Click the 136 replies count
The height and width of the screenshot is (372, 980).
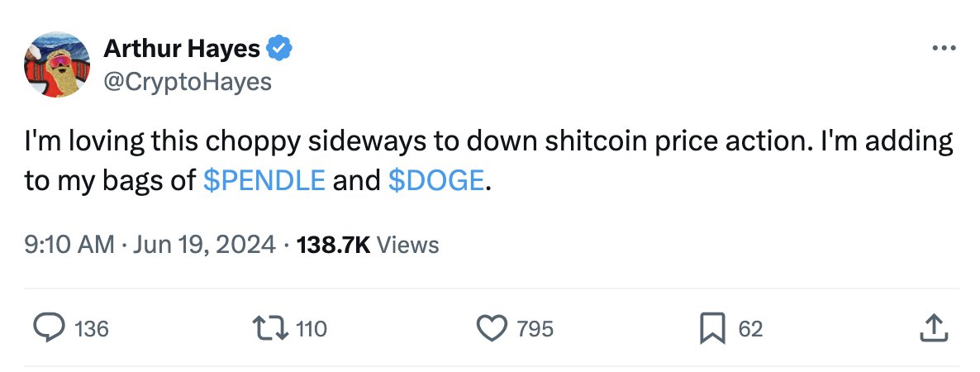tap(91, 329)
